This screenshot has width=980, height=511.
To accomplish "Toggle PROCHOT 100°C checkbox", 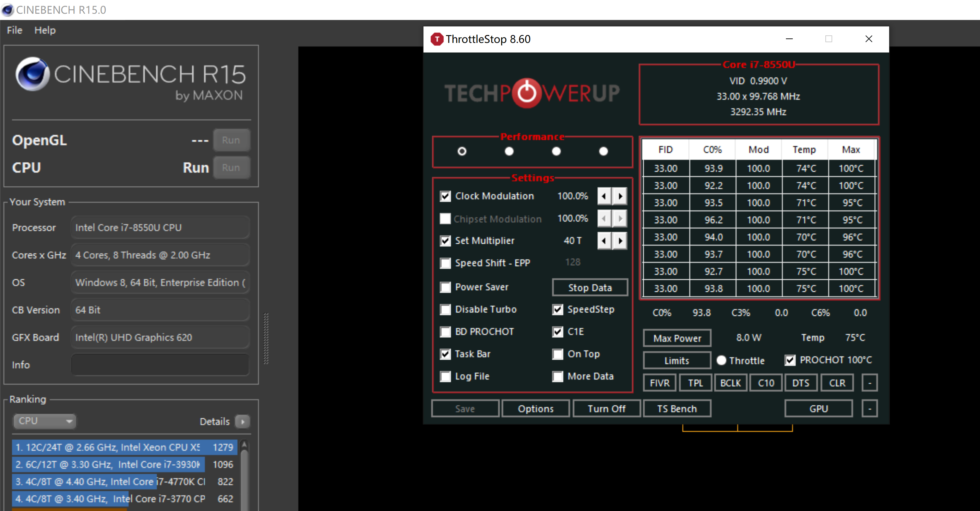I will (790, 360).
